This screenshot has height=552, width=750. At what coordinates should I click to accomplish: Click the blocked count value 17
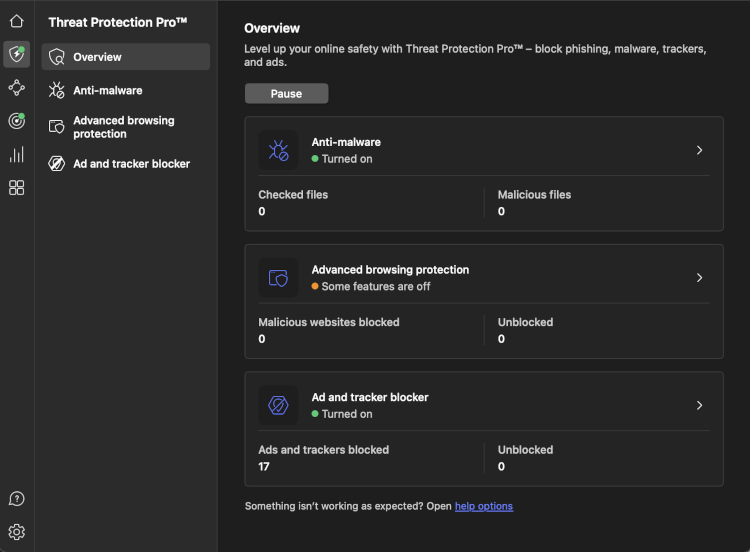click(x=264, y=466)
